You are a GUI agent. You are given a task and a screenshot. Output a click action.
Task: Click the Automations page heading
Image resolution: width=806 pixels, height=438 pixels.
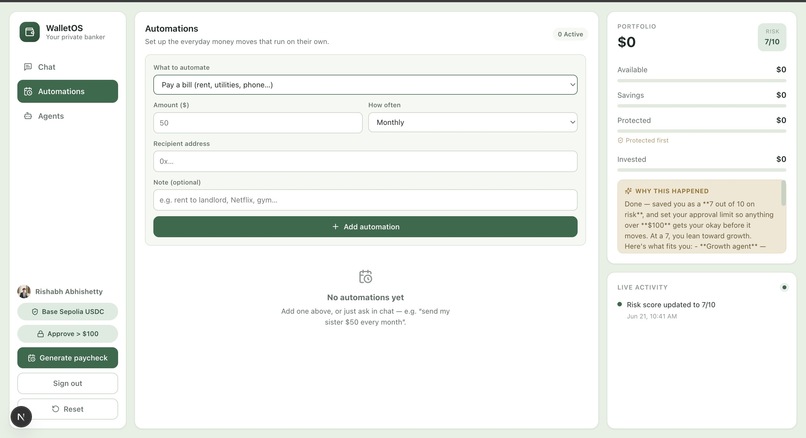[172, 29]
